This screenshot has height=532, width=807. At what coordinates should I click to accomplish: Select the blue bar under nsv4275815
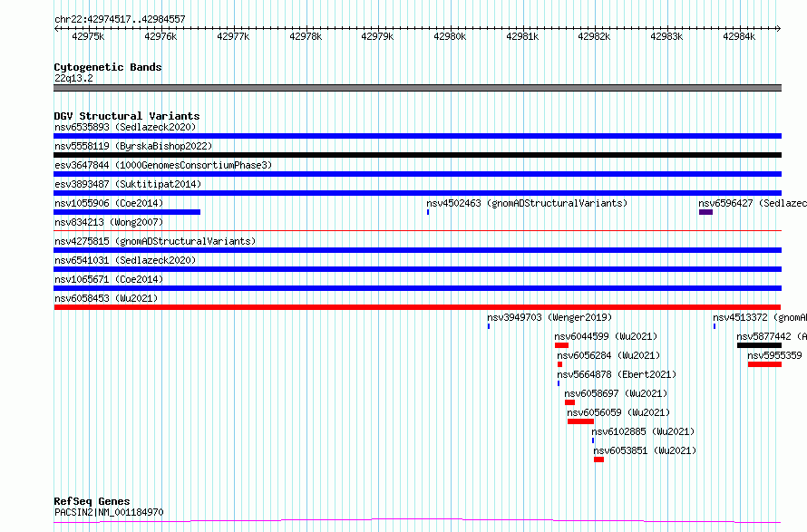coord(417,250)
